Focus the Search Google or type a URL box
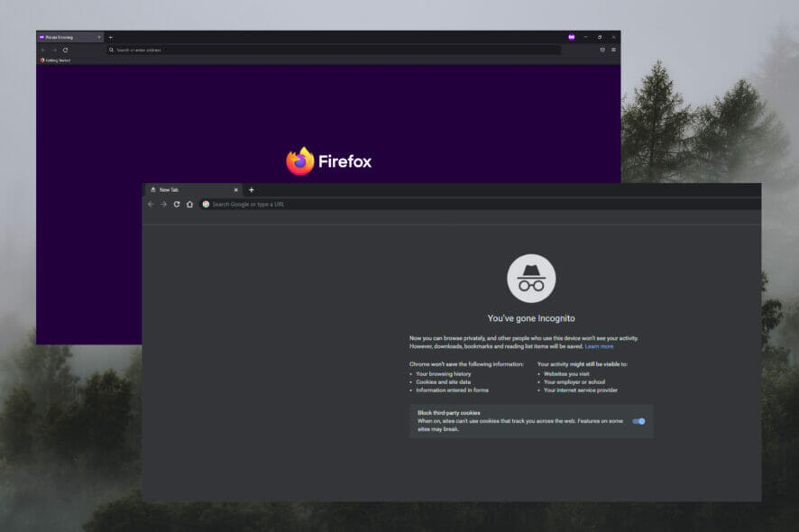 479,205
